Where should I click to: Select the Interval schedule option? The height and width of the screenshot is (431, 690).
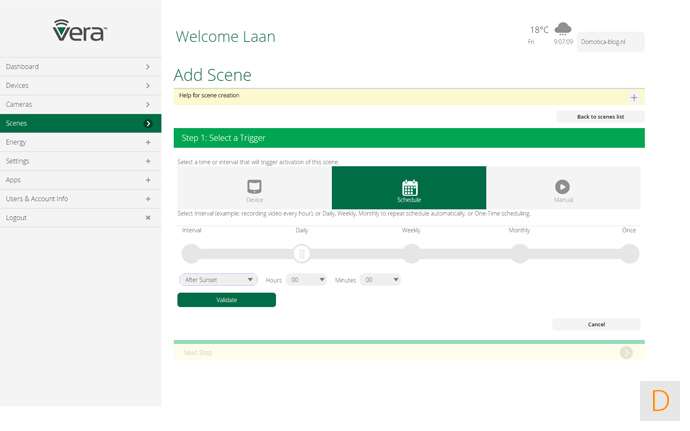[x=192, y=253]
